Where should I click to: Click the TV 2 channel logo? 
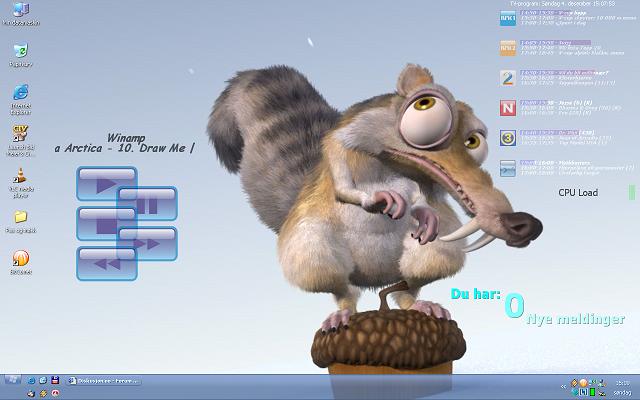click(x=508, y=78)
